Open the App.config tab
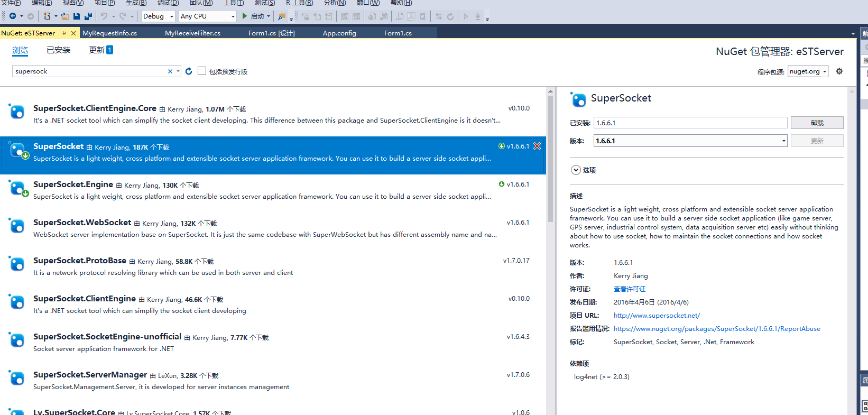The width and height of the screenshot is (868, 415). click(x=339, y=33)
